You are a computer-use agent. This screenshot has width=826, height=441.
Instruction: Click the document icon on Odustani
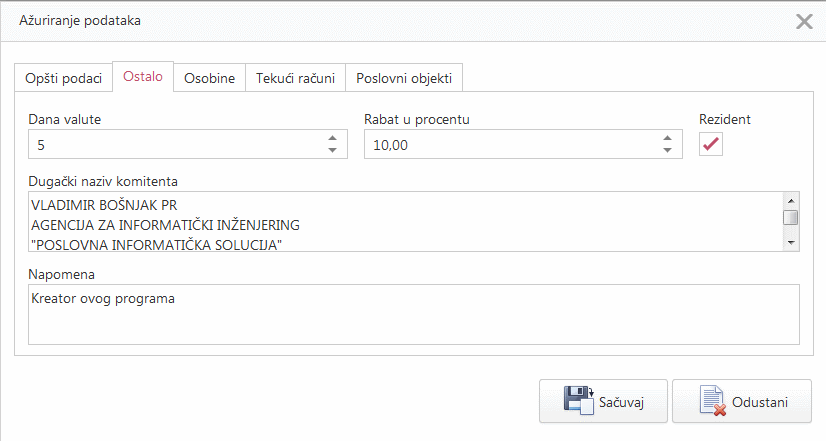[x=713, y=401]
